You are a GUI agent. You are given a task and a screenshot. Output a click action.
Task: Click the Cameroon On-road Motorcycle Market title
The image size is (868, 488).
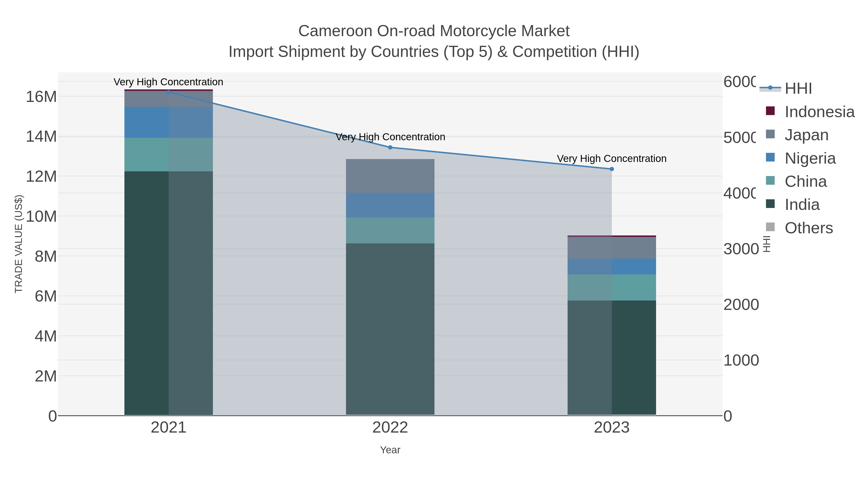434,31
